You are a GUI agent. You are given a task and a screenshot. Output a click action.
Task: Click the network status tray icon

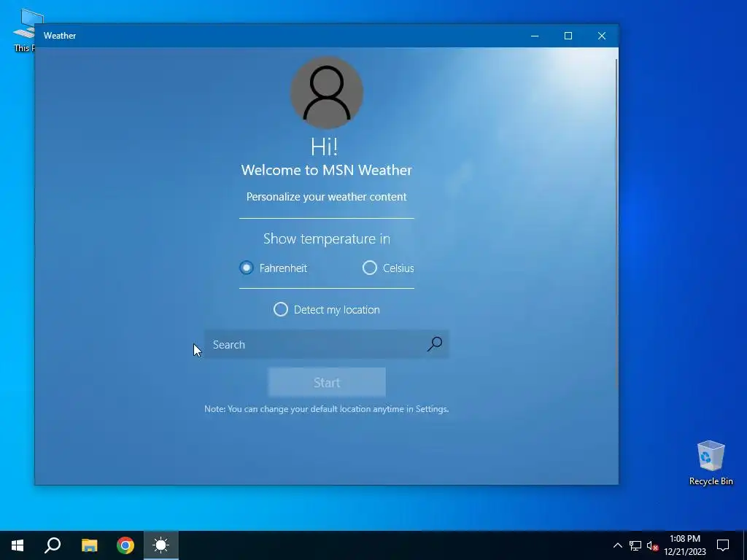tap(635, 545)
